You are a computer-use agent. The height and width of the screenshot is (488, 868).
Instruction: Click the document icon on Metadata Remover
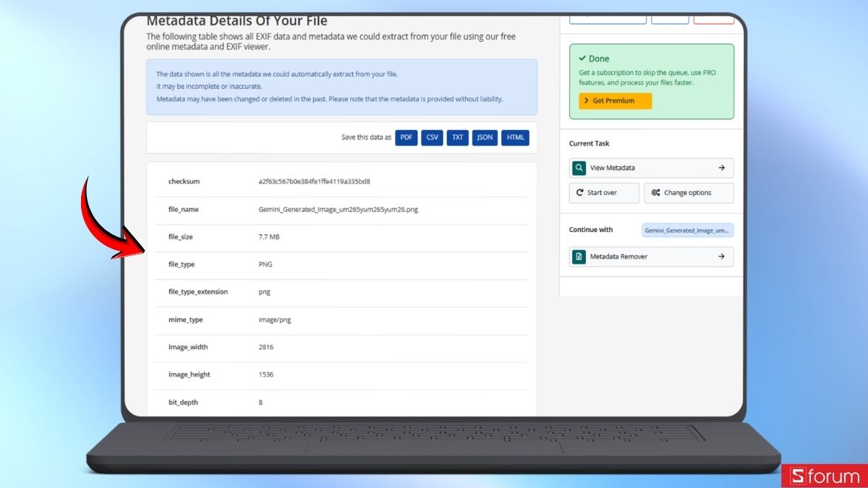(x=579, y=257)
